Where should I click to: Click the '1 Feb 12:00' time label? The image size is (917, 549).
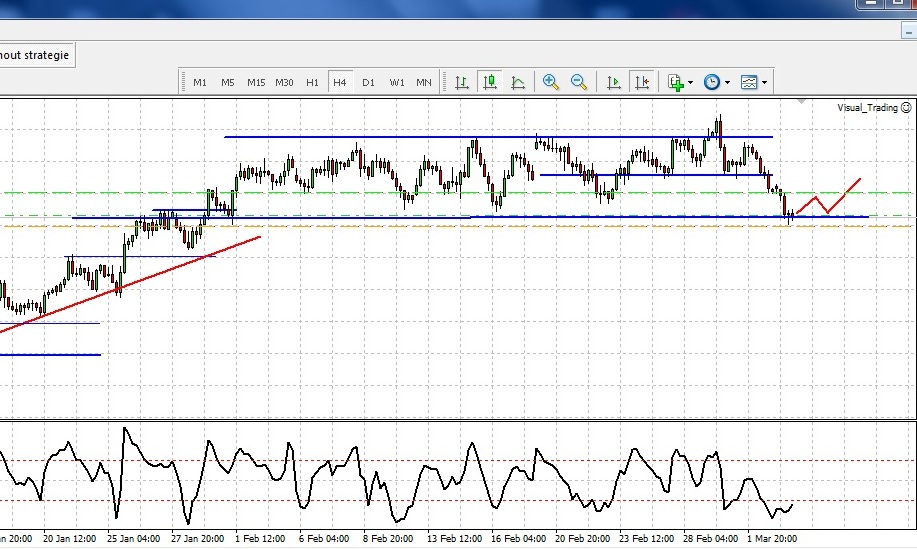coord(260,538)
